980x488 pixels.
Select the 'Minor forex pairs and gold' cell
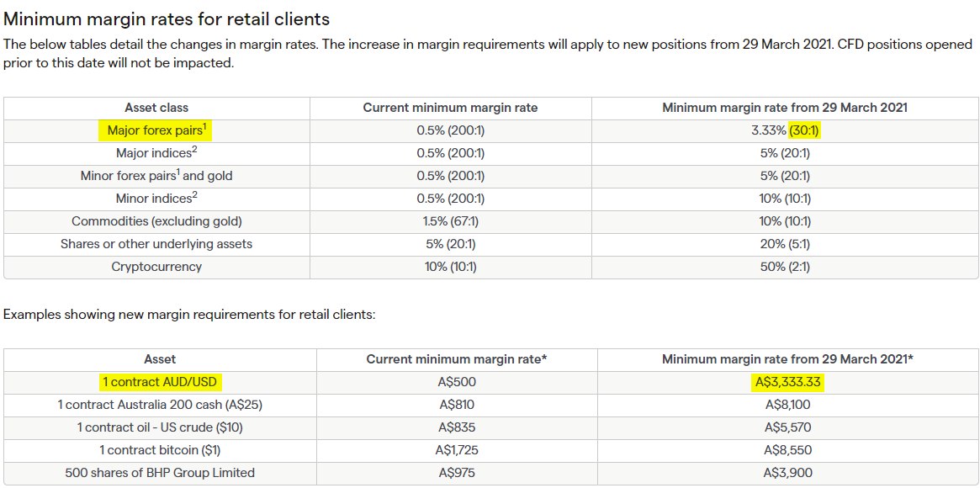point(156,176)
